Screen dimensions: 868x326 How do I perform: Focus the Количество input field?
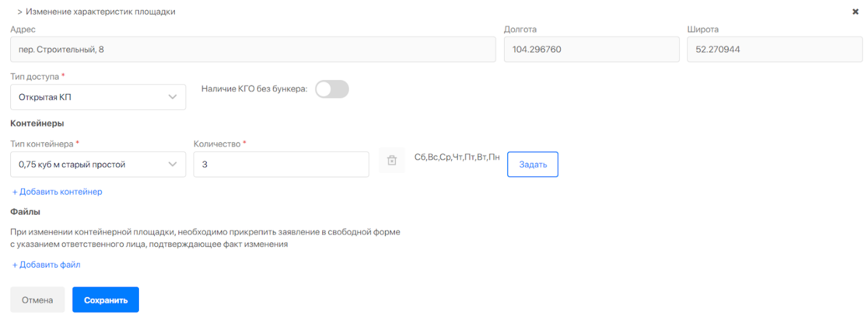281,165
